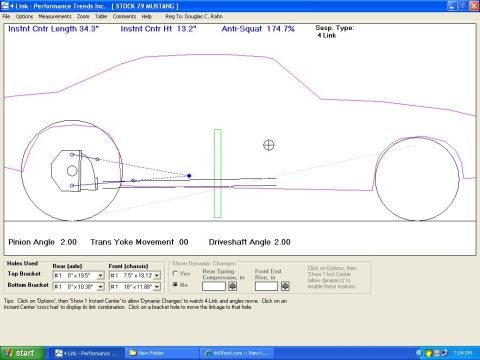Click the Front End Rise input field

pos(266,286)
